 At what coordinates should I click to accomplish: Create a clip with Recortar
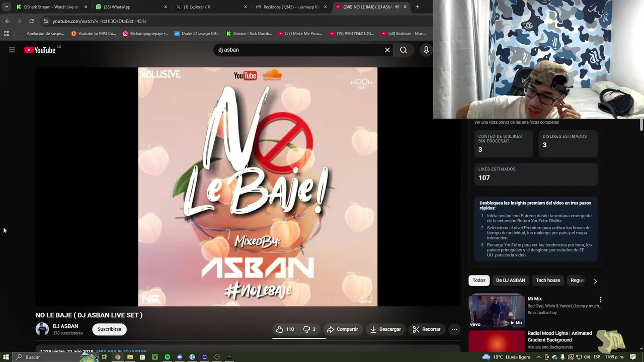(427, 329)
